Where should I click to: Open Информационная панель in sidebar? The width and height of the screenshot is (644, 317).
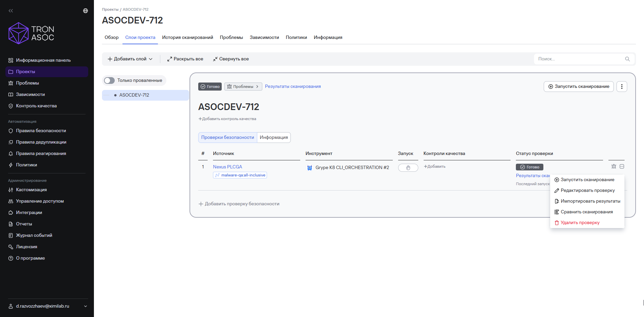click(x=47, y=60)
